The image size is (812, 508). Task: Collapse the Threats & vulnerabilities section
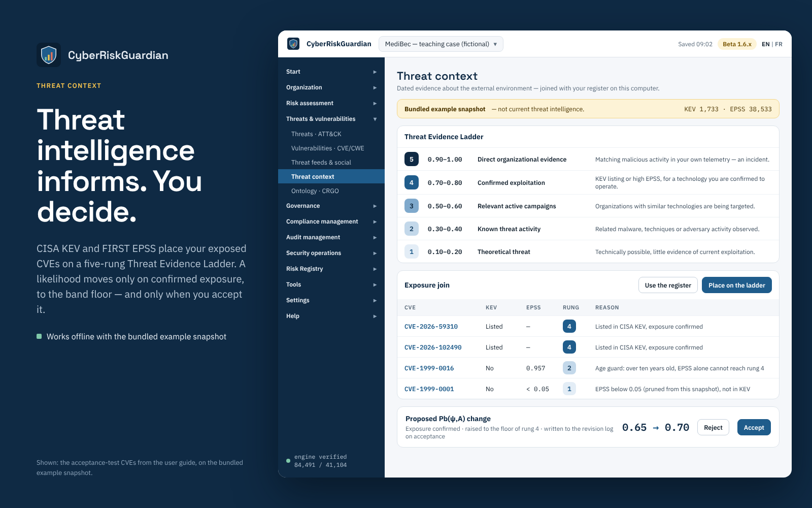tap(331, 119)
